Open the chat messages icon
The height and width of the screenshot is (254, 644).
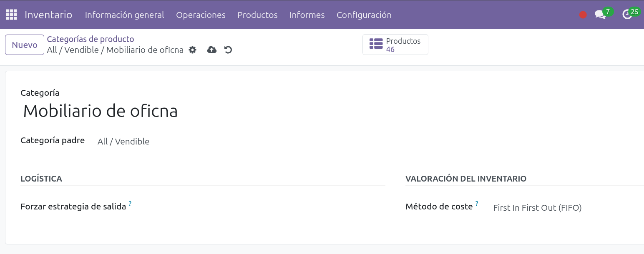tap(600, 15)
